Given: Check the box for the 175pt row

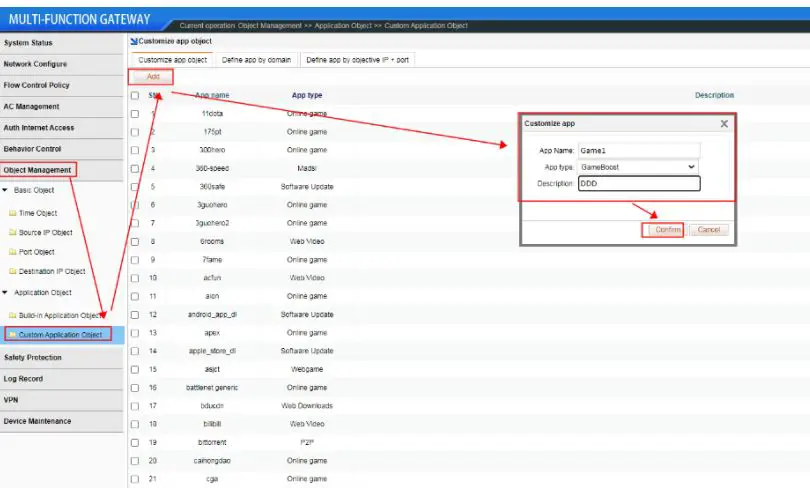Looking at the screenshot, I should tap(135, 132).
